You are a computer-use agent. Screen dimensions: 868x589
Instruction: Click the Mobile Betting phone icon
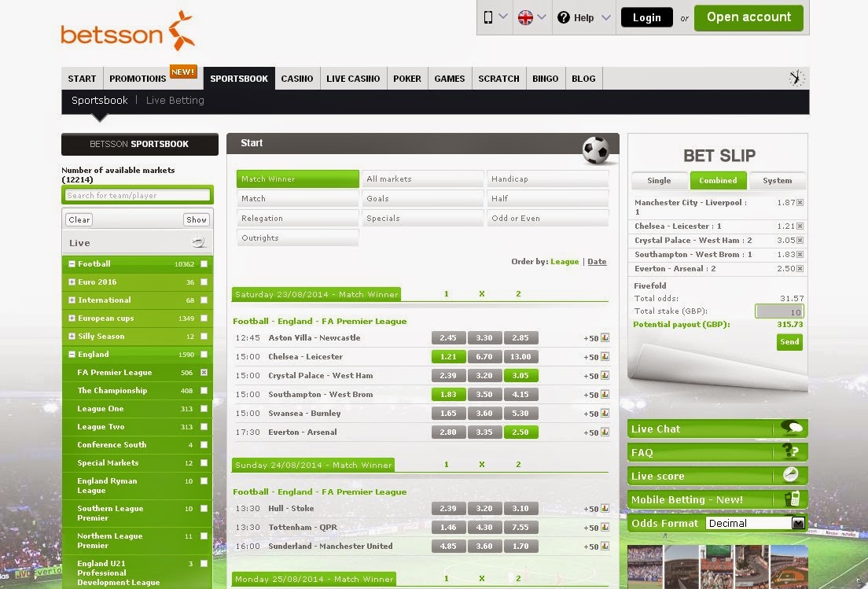[793, 499]
